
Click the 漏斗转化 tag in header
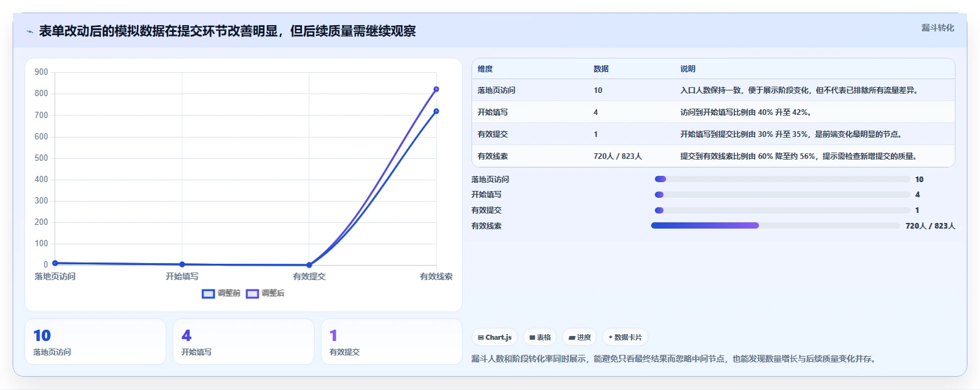pyautogui.click(x=937, y=28)
